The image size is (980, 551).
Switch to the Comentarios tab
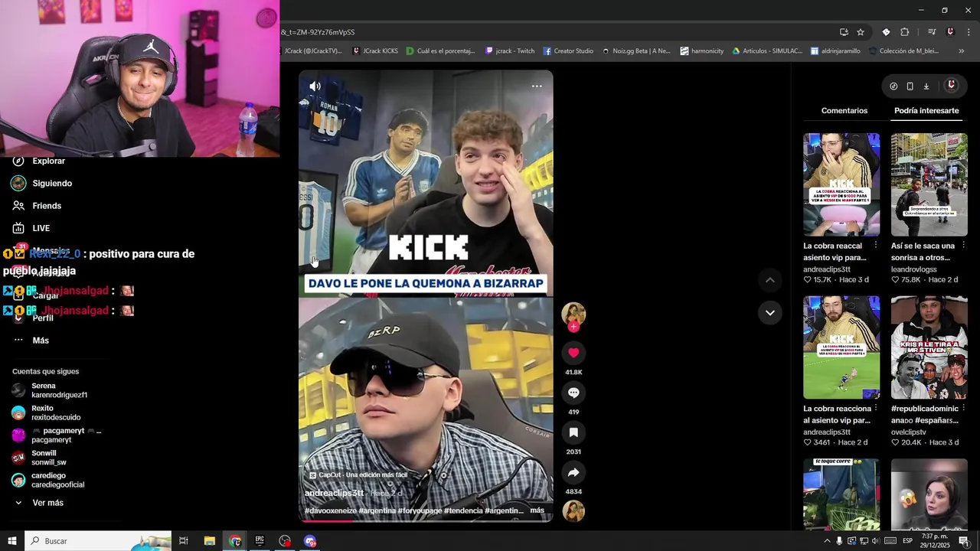844,111
